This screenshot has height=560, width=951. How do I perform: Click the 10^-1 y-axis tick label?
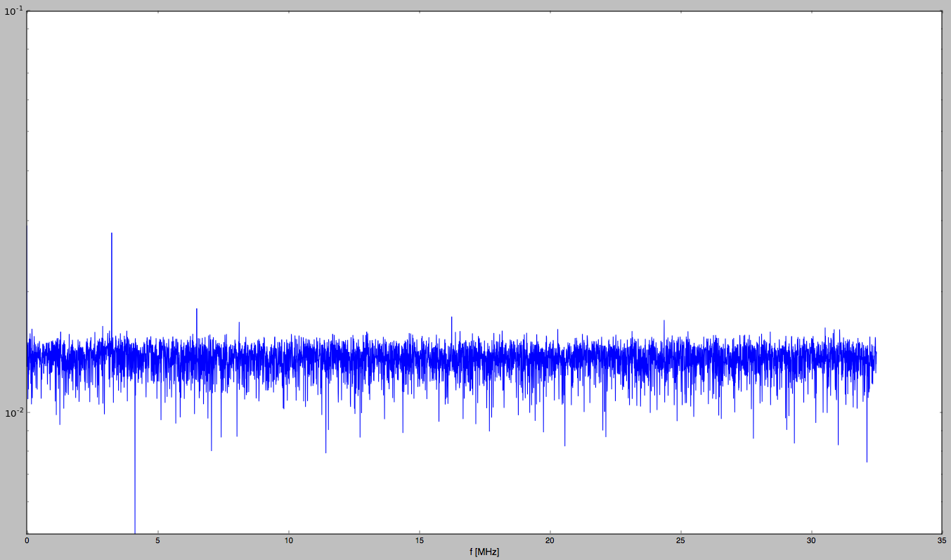click(x=13, y=11)
